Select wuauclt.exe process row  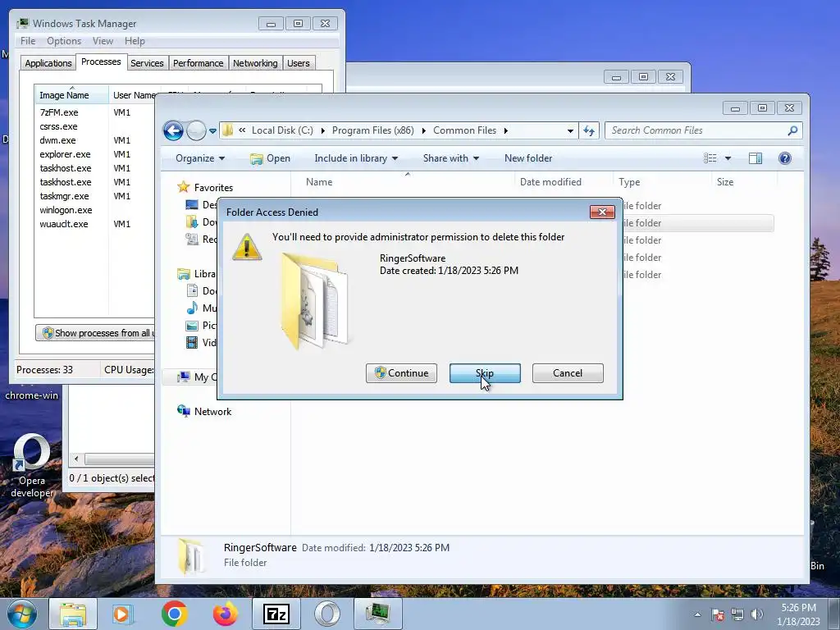coord(95,224)
